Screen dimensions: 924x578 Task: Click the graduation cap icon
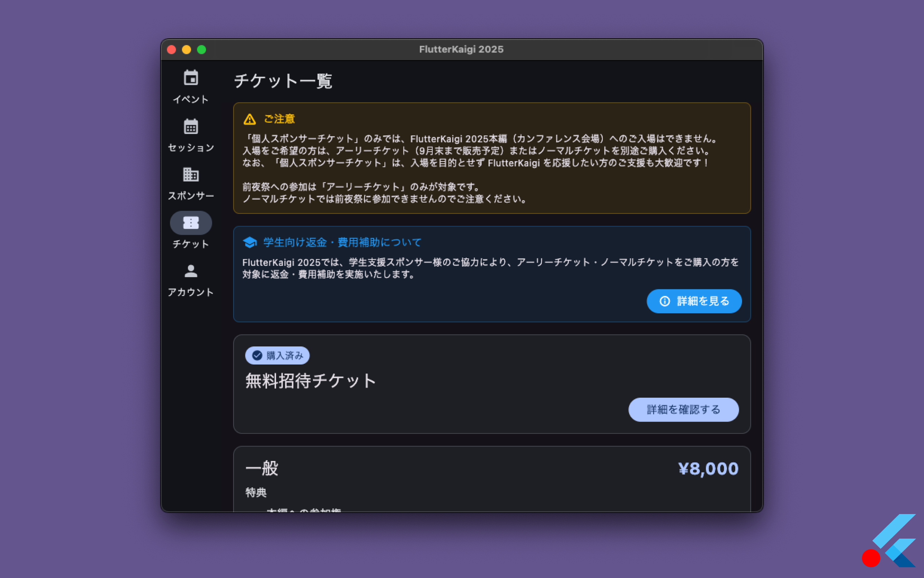[x=250, y=242]
